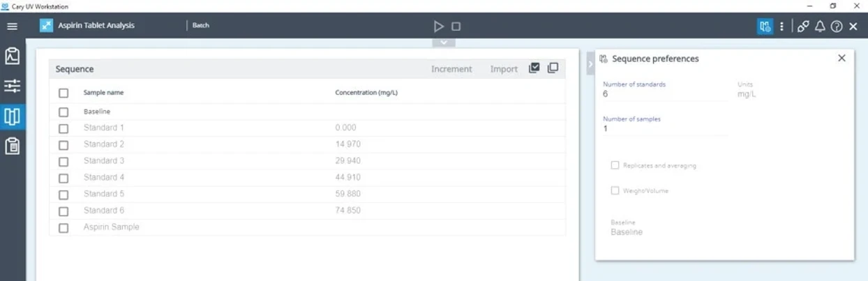Click the 74.850 concentration value
The height and width of the screenshot is (281, 868).
pos(348,211)
